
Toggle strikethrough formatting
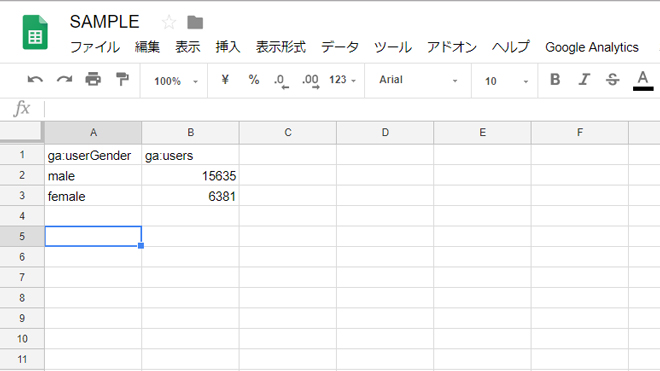coord(612,80)
